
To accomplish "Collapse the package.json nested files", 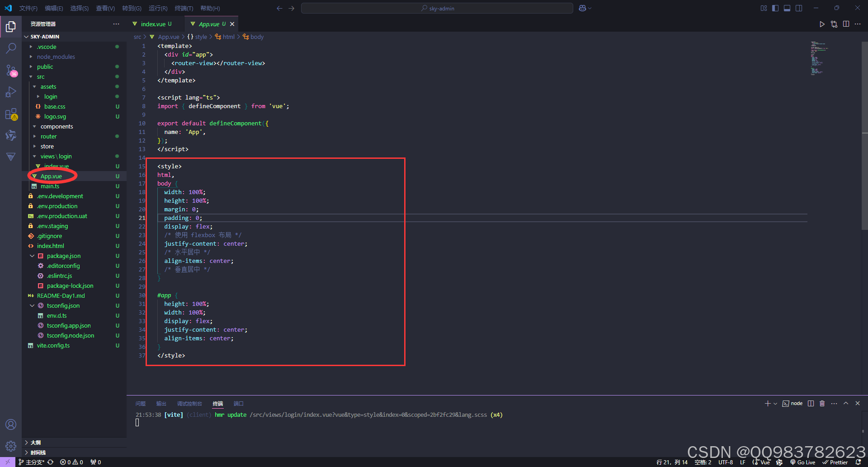I will (x=32, y=256).
